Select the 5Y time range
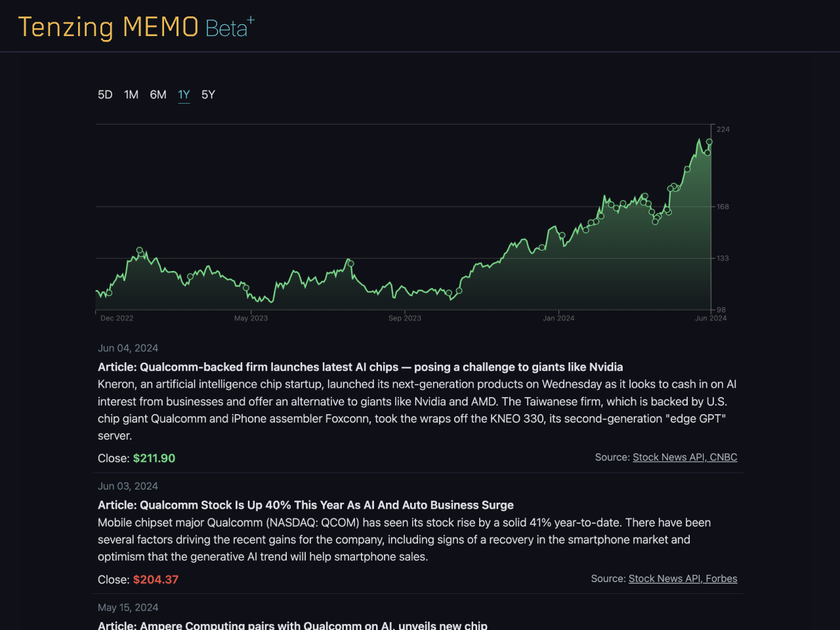Screen dimensions: 840x630 (208, 94)
